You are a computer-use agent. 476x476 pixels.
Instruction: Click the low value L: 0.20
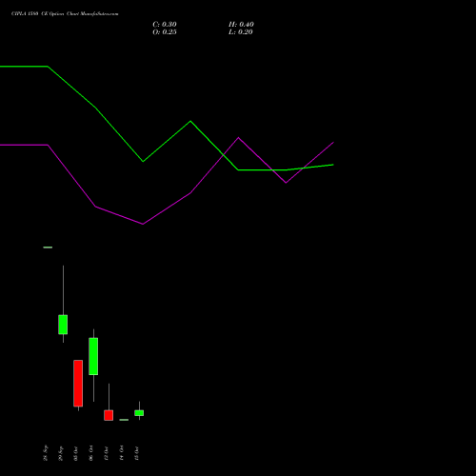click(241, 32)
